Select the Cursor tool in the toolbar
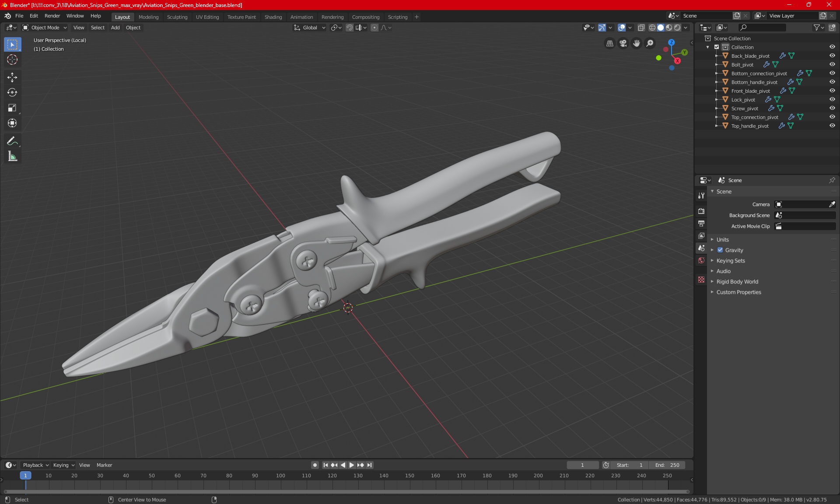Screen dimensions: 840x504 [x=12, y=59]
